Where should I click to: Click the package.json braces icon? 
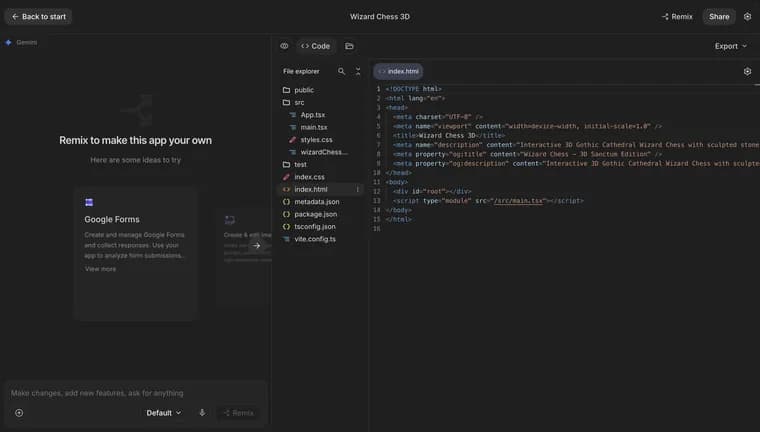point(286,214)
